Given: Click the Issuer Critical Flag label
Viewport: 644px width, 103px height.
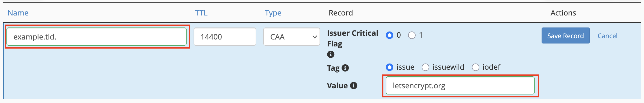Looking at the screenshot, I should [353, 38].
